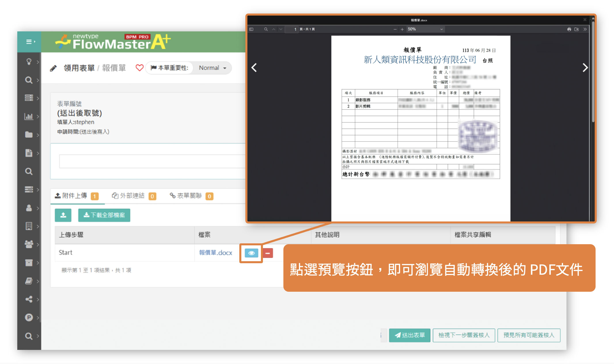Switch to the 附件上傳 tab

pyautogui.click(x=77, y=196)
